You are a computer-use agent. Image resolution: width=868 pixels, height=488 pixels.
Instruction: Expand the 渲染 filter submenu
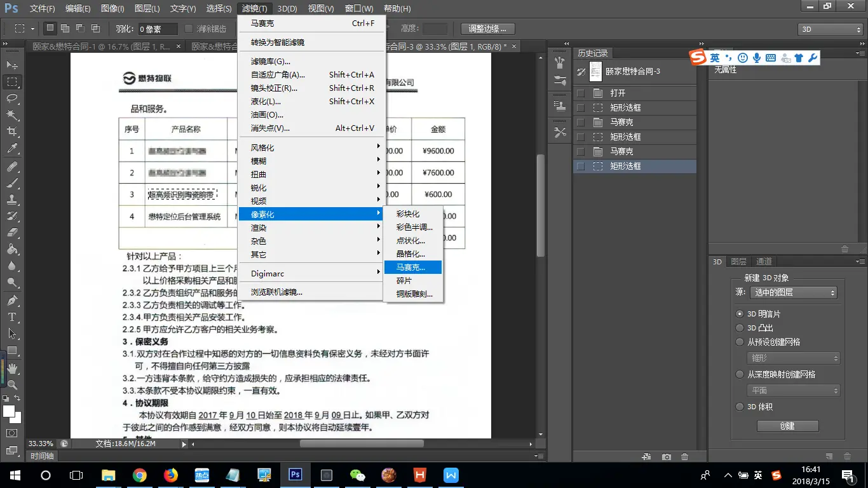click(311, 227)
